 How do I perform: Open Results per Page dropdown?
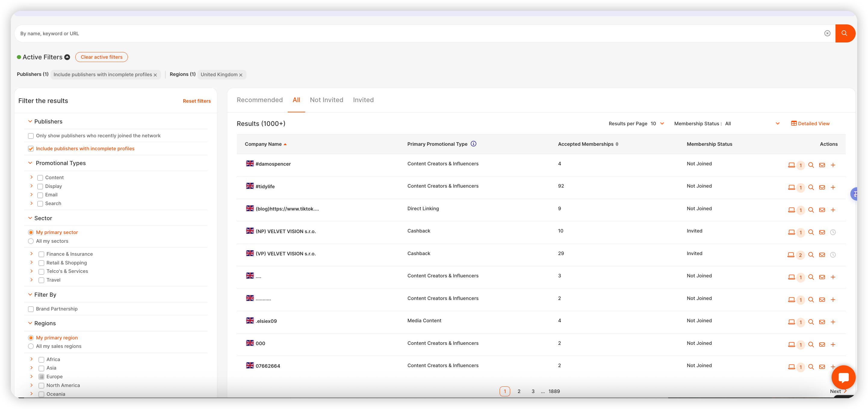point(657,124)
